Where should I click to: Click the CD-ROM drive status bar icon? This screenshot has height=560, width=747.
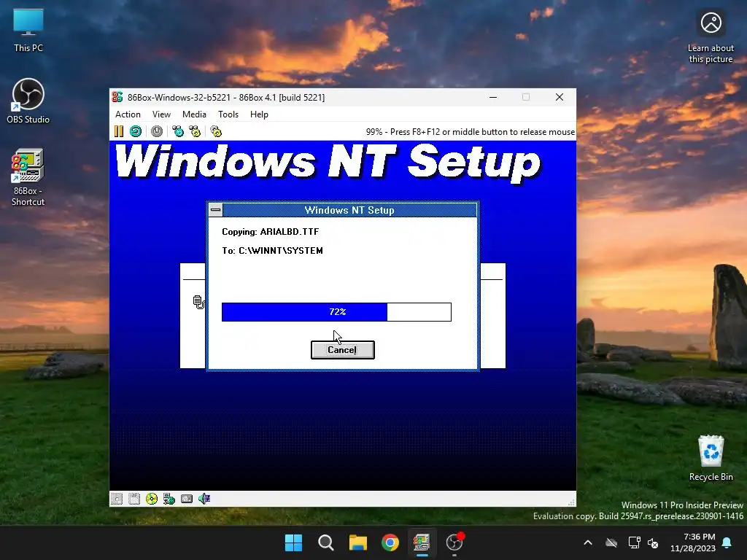pyautogui.click(x=152, y=499)
